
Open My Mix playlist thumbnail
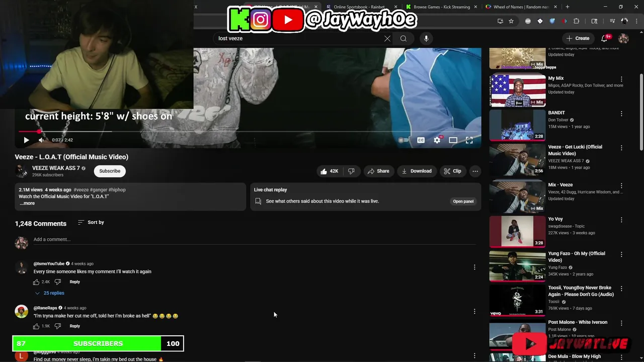tap(517, 90)
